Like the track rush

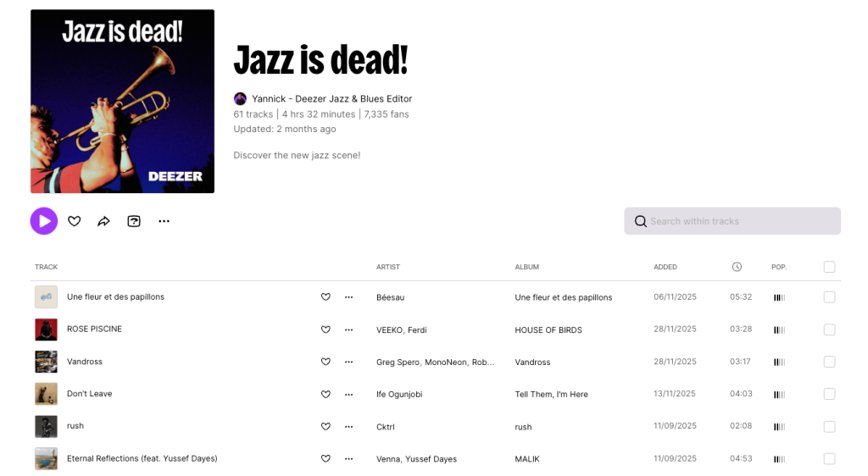point(325,426)
